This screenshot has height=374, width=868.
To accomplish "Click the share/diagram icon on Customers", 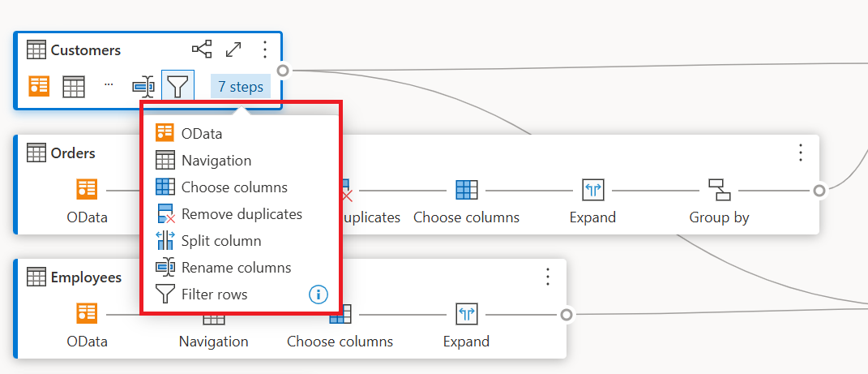I will coord(201,49).
